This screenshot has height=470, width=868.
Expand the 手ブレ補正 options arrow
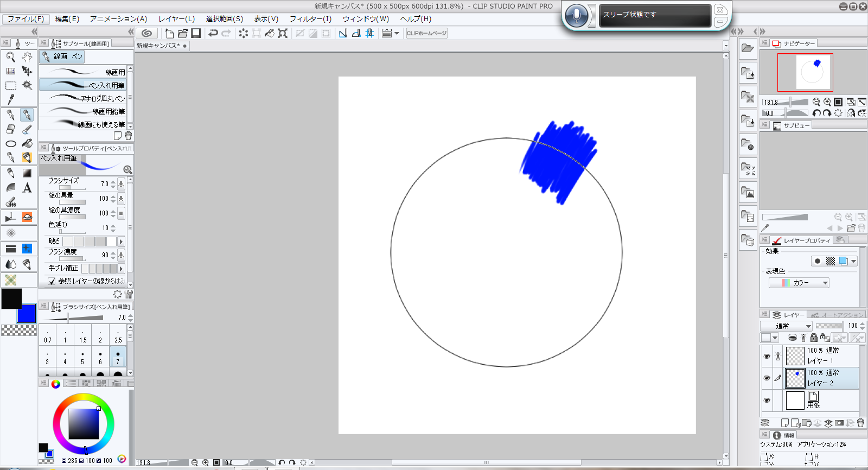[121, 268]
